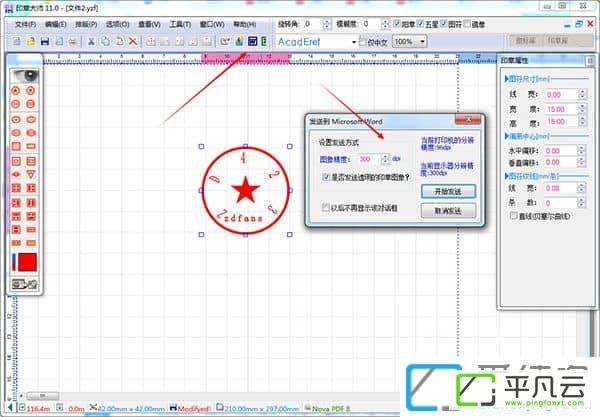Open the 文件(F) File menu

25,24
